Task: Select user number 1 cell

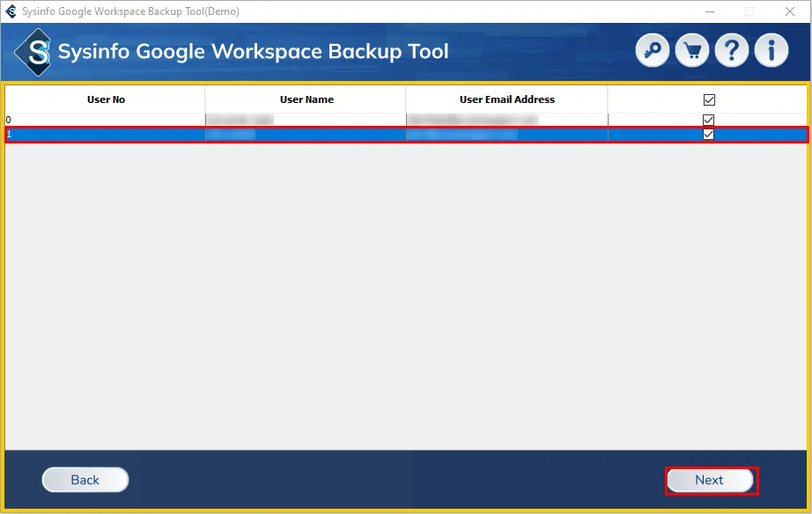Action: pyautogui.click(x=105, y=135)
